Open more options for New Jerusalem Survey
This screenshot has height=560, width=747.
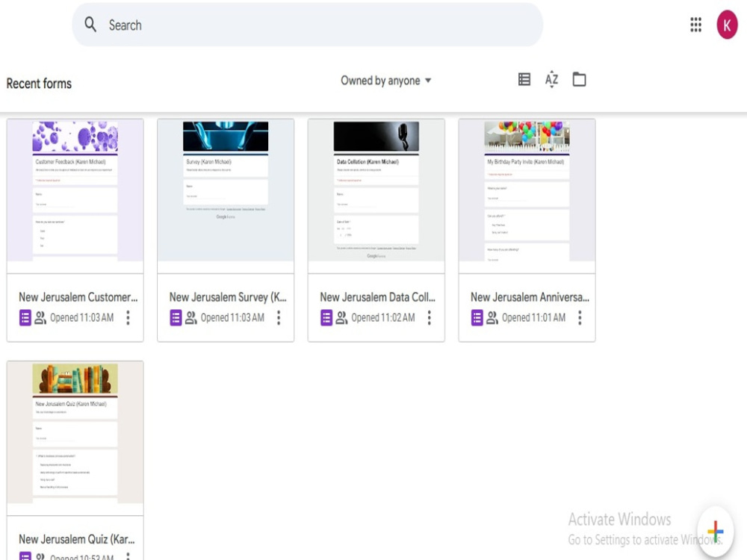(279, 317)
